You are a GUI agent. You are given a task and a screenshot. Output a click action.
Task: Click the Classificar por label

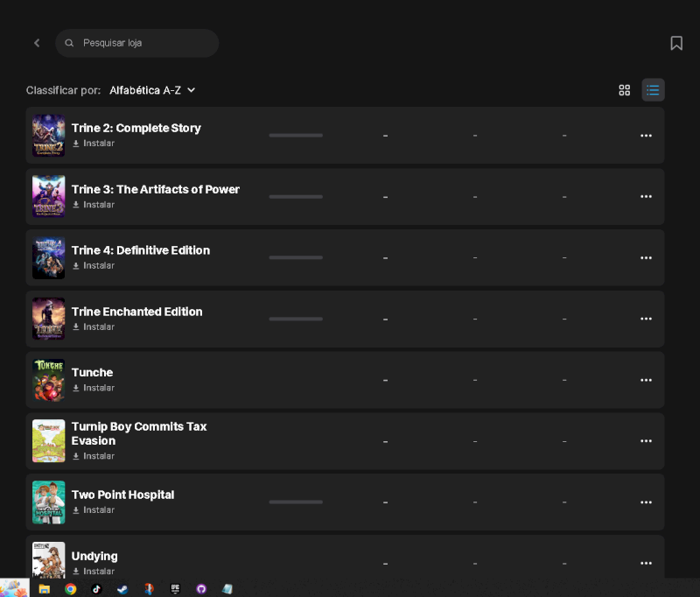click(x=63, y=90)
